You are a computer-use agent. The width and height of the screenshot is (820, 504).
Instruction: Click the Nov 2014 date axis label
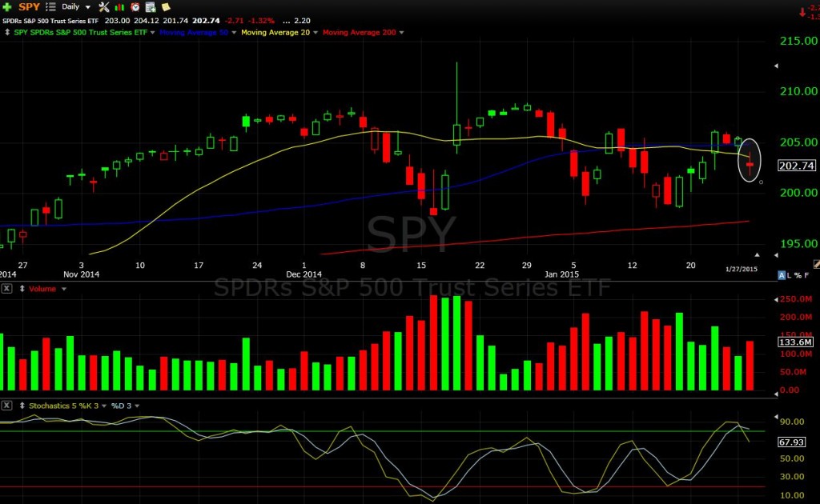81,274
